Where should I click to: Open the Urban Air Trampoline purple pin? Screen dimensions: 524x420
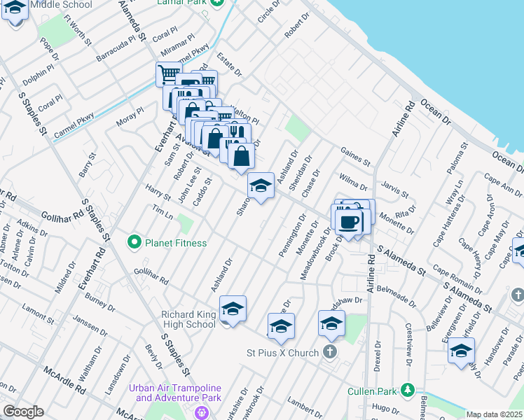(202, 412)
